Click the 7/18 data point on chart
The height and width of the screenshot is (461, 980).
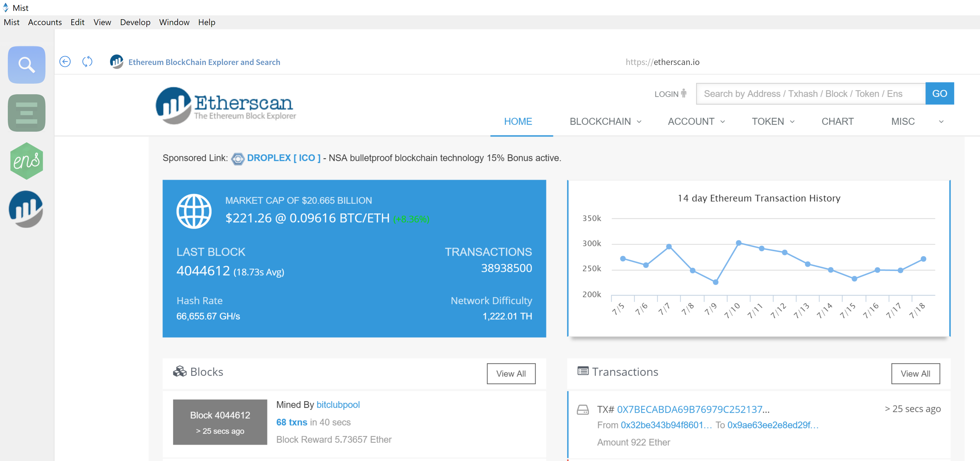pyautogui.click(x=923, y=259)
